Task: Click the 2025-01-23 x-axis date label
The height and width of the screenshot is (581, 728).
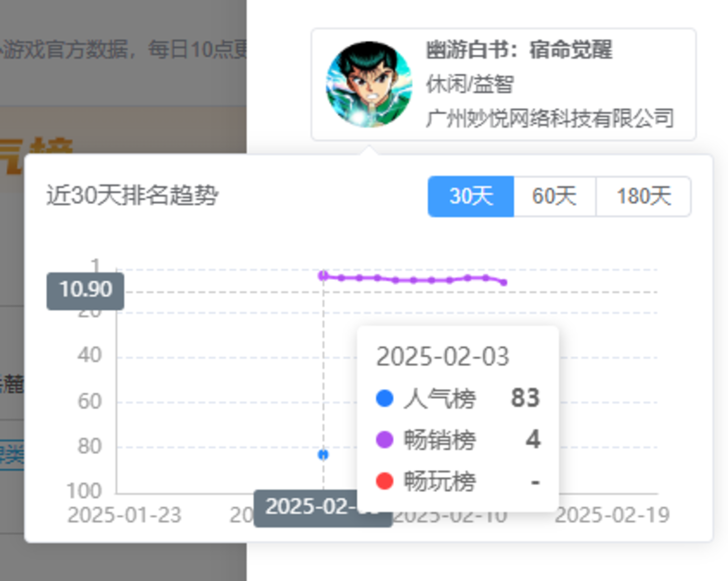Action: (x=124, y=516)
